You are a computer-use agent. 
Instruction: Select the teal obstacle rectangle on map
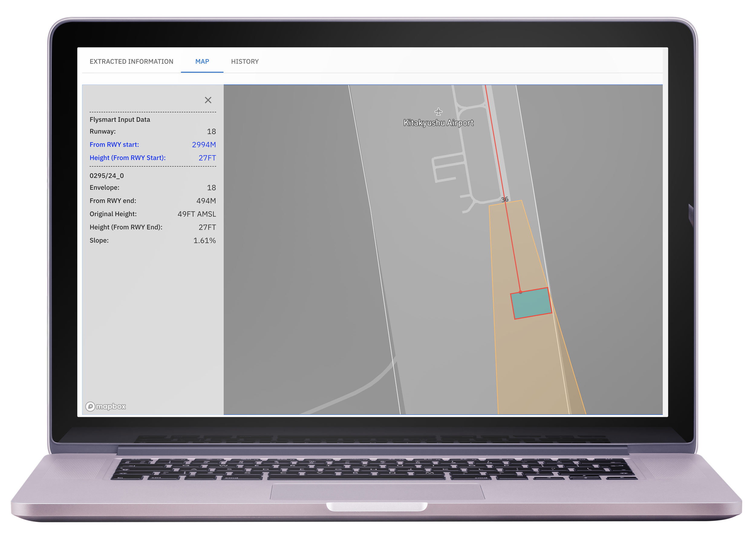[531, 303]
